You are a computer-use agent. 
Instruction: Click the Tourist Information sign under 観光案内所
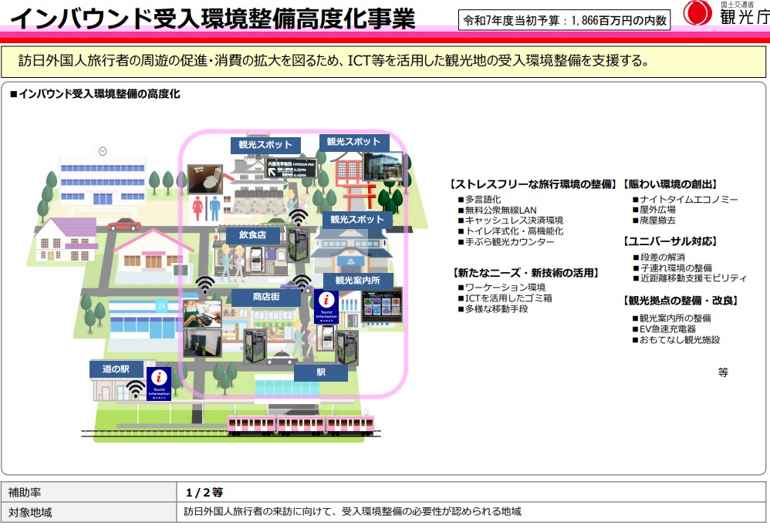pyautogui.click(x=326, y=307)
